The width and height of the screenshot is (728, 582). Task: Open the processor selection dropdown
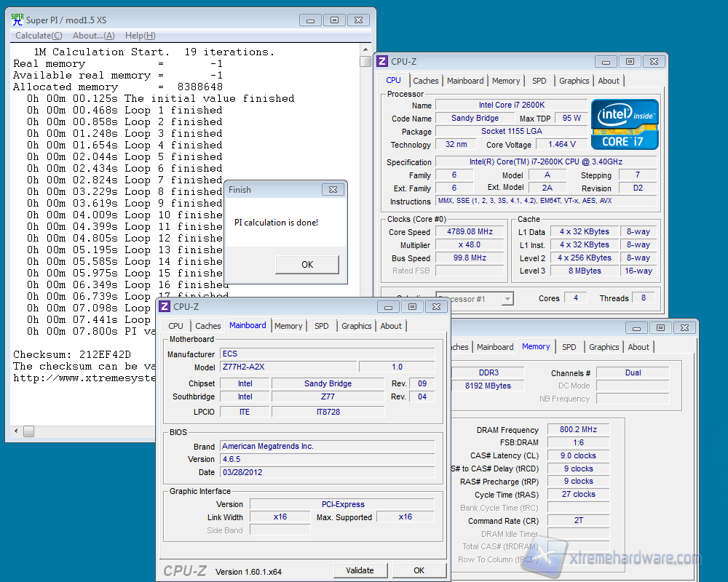click(x=507, y=299)
